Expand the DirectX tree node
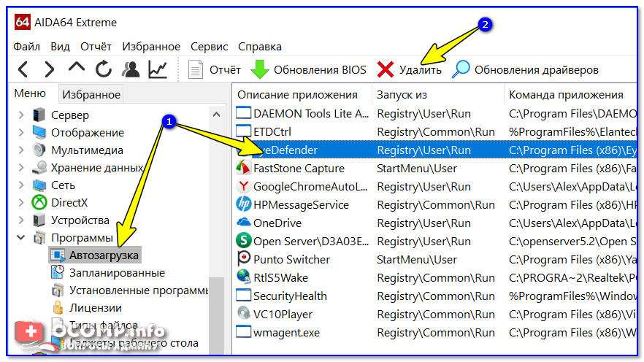Image resolution: width=644 pixels, height=362 pixels. pyautogui.click(x=21, y=203)
